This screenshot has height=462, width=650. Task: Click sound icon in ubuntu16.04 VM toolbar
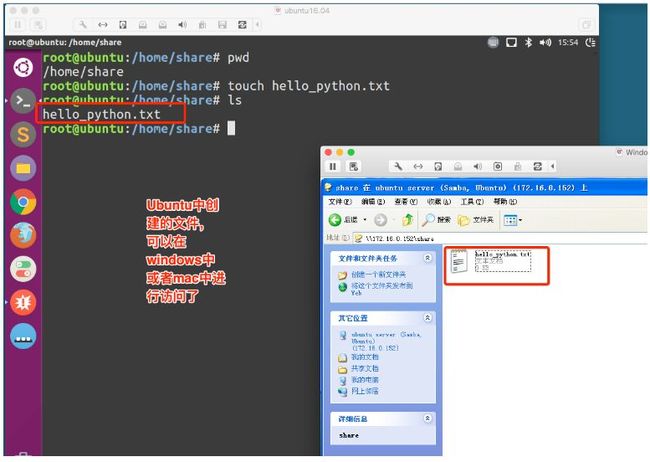182,25
